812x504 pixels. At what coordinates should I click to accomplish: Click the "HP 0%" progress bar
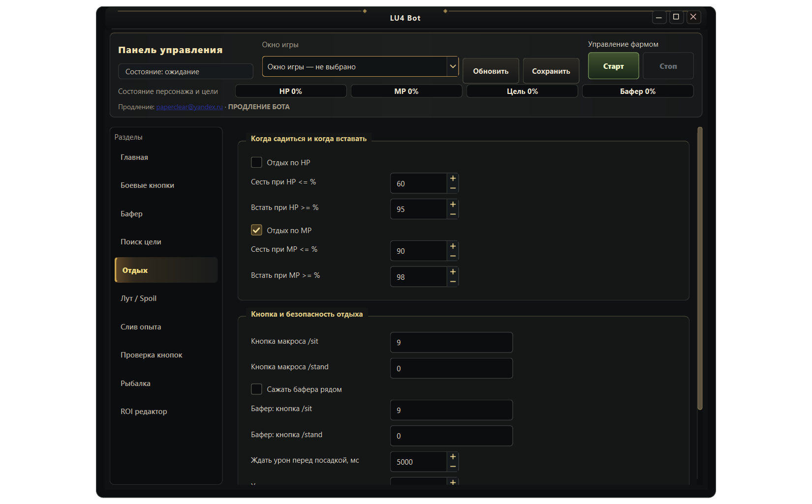pyautogui.click(x=291, y=91)
